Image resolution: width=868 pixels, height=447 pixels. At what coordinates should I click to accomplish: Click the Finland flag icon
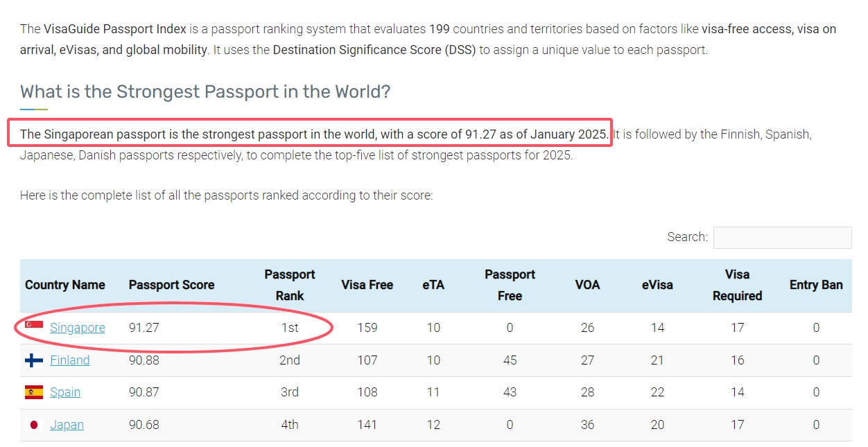(34, 360)
